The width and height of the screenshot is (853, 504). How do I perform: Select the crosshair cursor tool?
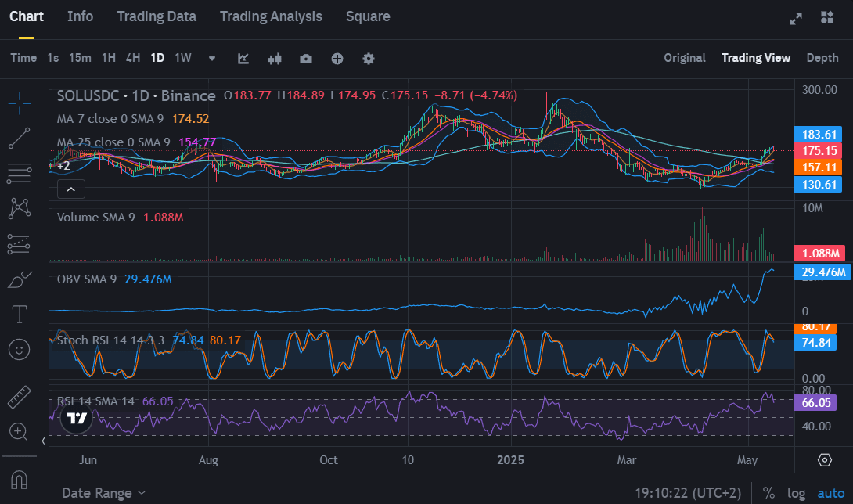tap(20, 101)
